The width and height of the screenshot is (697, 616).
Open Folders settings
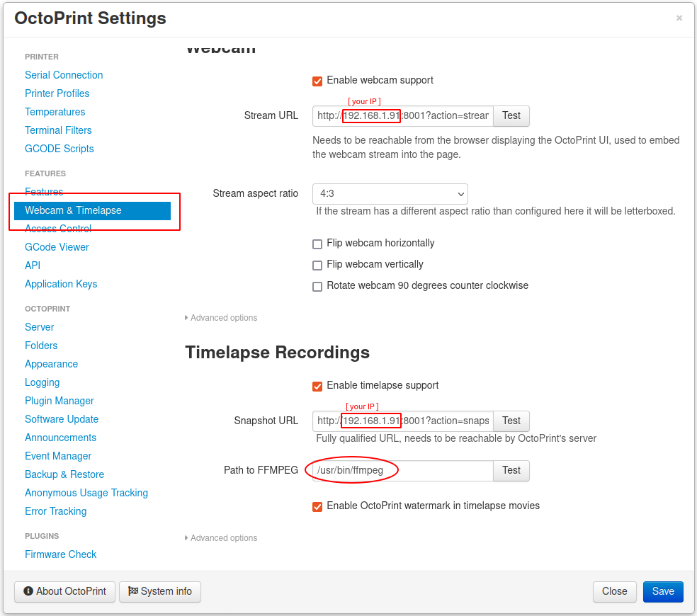(41, 346)
